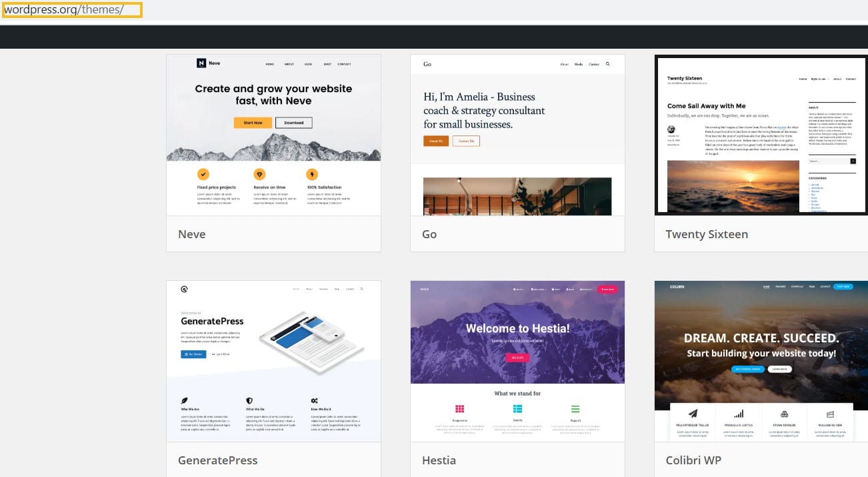Click the GeneratePress circular logo icon
Viewport: 868px width, 477px height.
(185, 290)
